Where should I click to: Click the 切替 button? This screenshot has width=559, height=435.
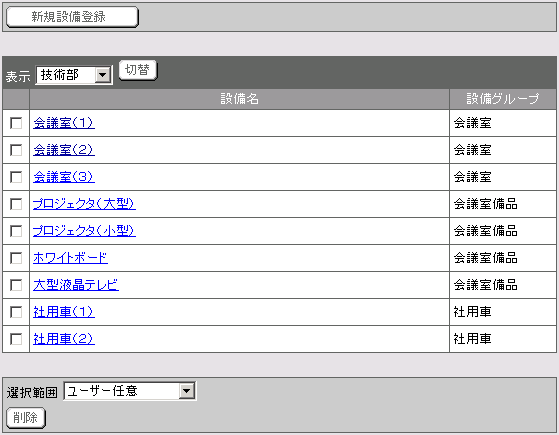coord(138,70)
